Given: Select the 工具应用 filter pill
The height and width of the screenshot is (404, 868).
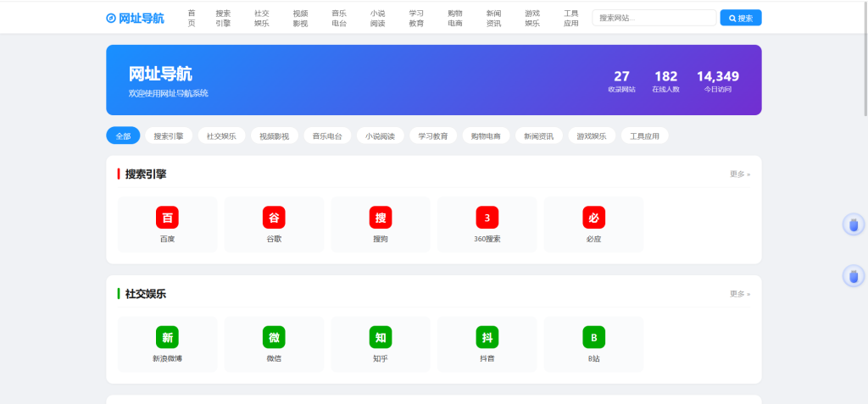Looking at the screenshot, I should [x=644, y=136].
